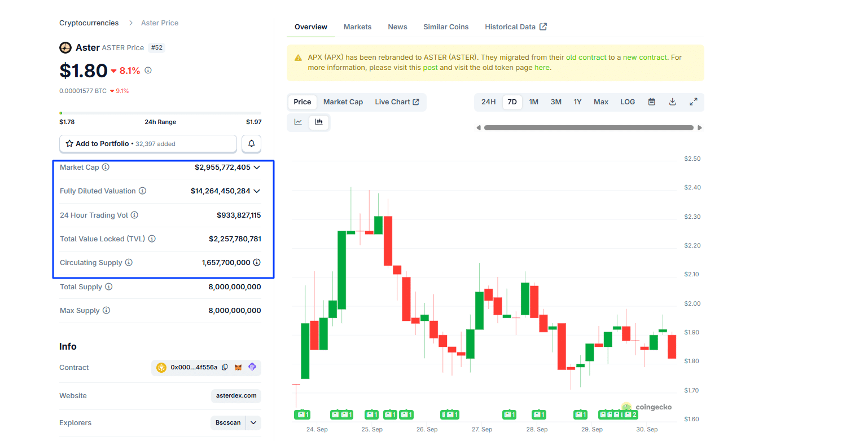Select the 7D time range

pos(512,102)
